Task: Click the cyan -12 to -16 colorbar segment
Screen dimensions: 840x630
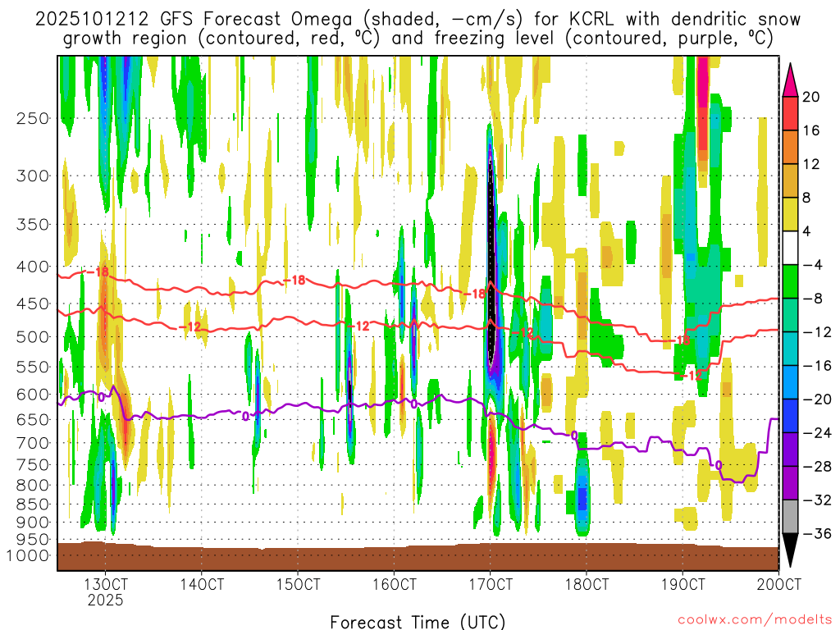Action: 790,349
